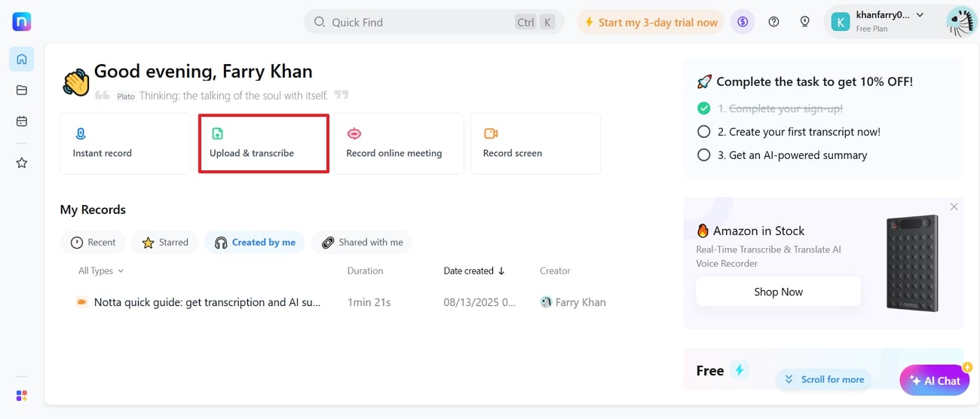This screenshot has width=980, height=419.
Task: Open the Home icon in sidebar
Action: tap(21, 59)
